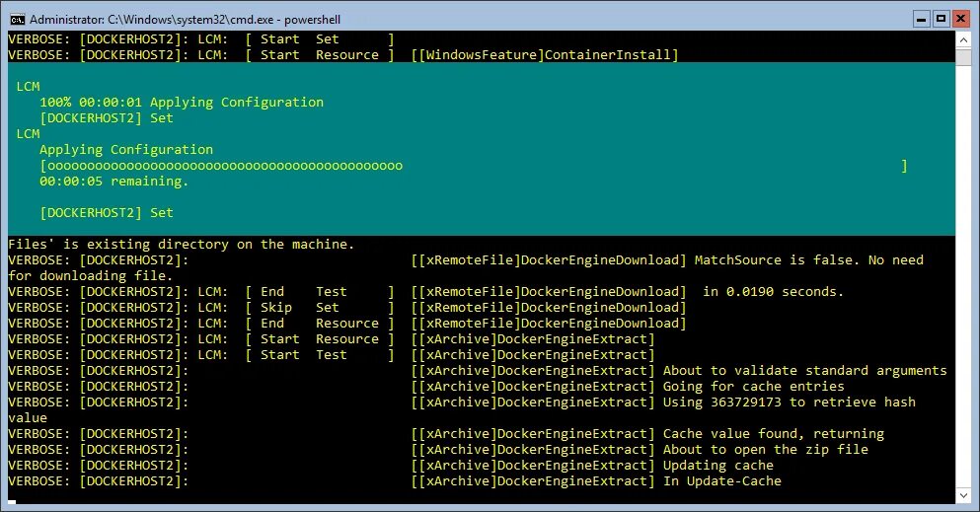
Task: Open the cmd system menu icon
Action: (x=15, y=18)
